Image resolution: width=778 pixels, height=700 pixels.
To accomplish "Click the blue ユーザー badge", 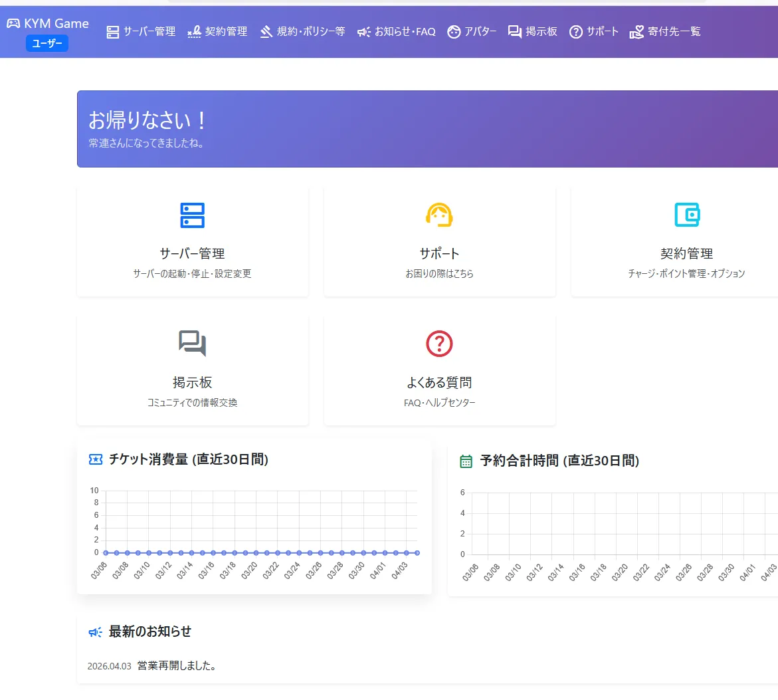I will [47, 44].
